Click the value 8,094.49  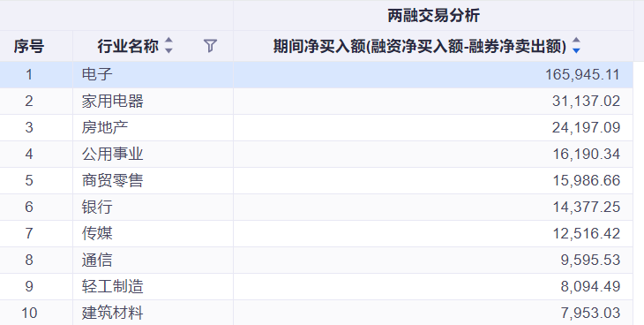coord(590,286)
